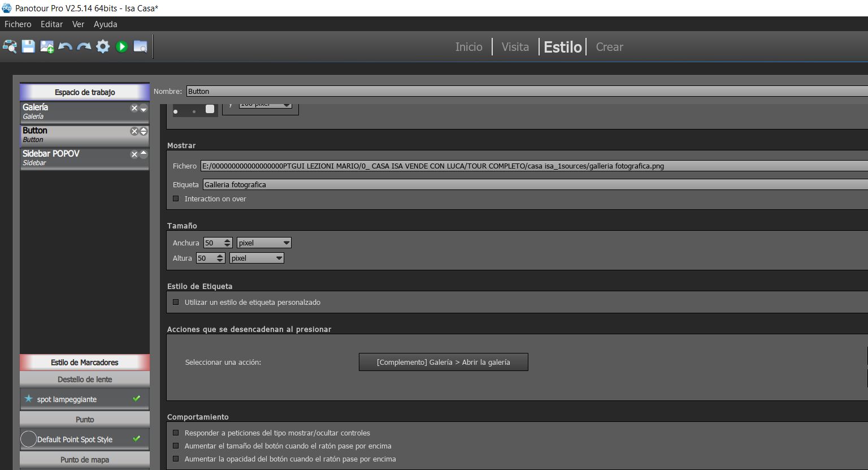Open the Ayuda menu
The height and width of the screenshot is (470, 868).
tap(105, 24)
